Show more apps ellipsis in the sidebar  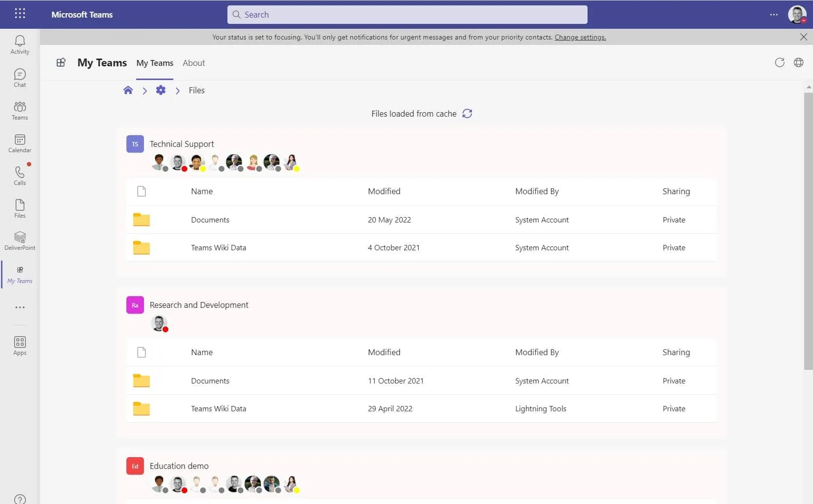click(x=20, y=307)
